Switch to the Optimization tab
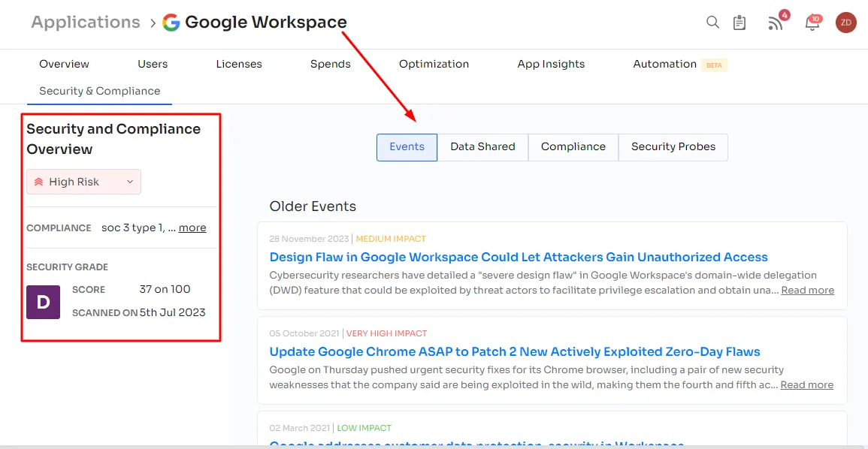 434,64
